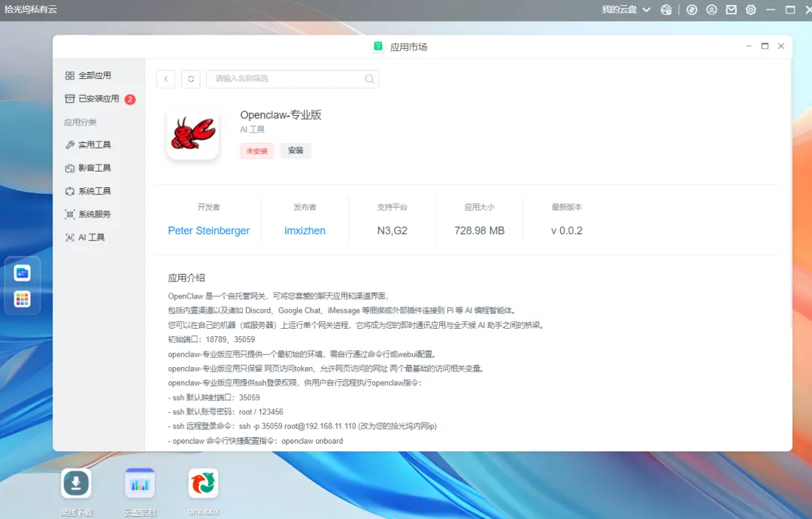Open settings with the gear icon in the top bar
This screenshot has height=519, width=812.
click(751, 10)
